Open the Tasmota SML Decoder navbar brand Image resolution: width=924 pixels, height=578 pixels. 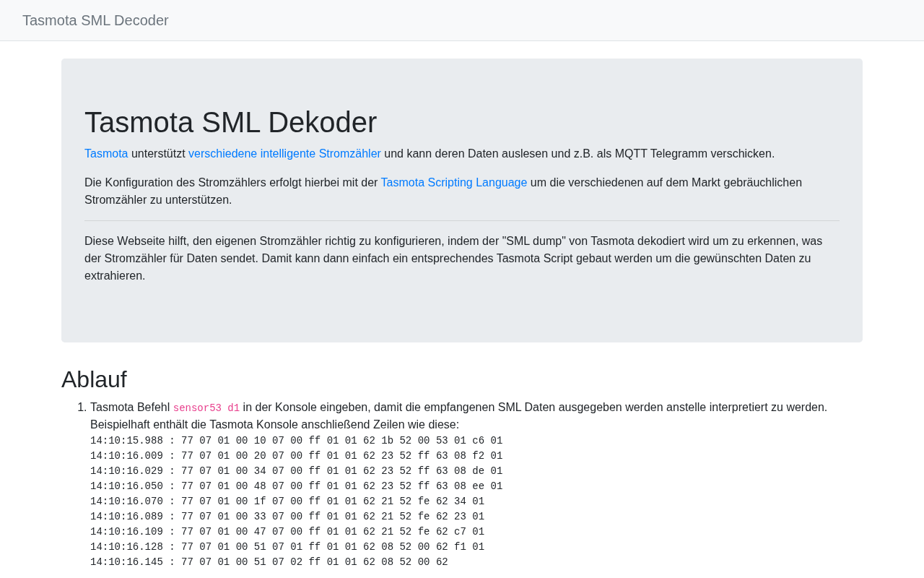coord(95,20)
